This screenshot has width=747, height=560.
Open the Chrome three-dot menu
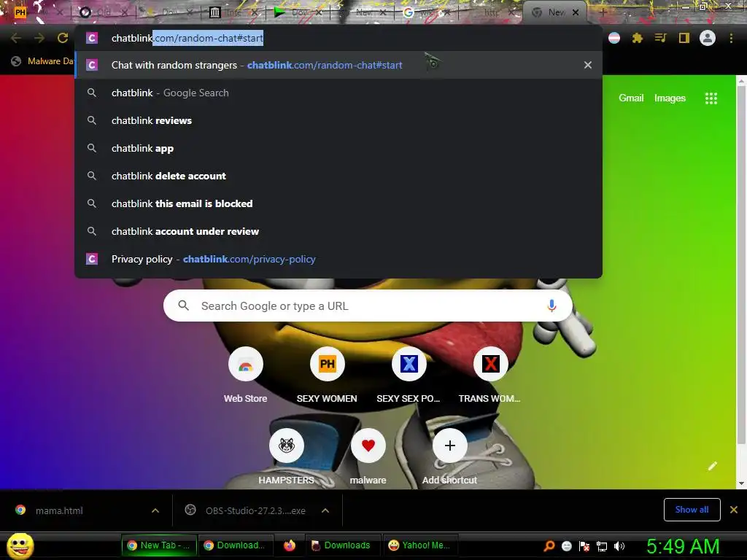click(731, 38)
